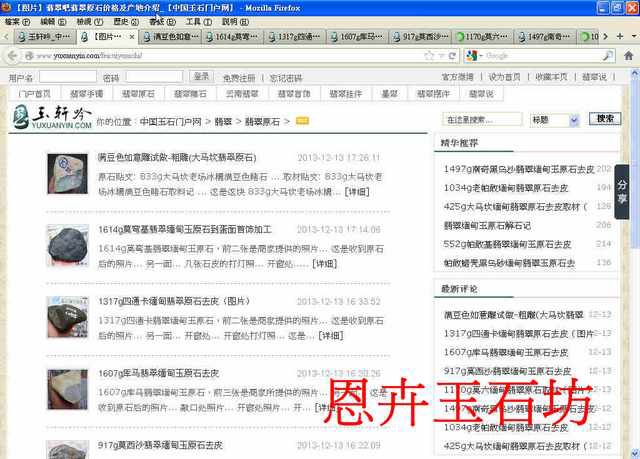Switch to the 1317g四通 browser tab
This screenshot has height=459, width=640.
point(296,37)
